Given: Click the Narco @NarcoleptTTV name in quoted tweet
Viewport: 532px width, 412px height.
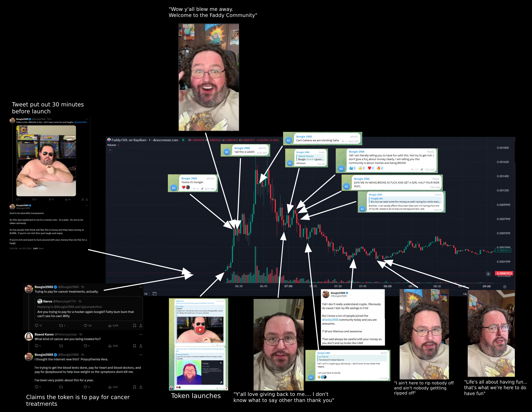Looking at the screenshot, I should [60, 301].
